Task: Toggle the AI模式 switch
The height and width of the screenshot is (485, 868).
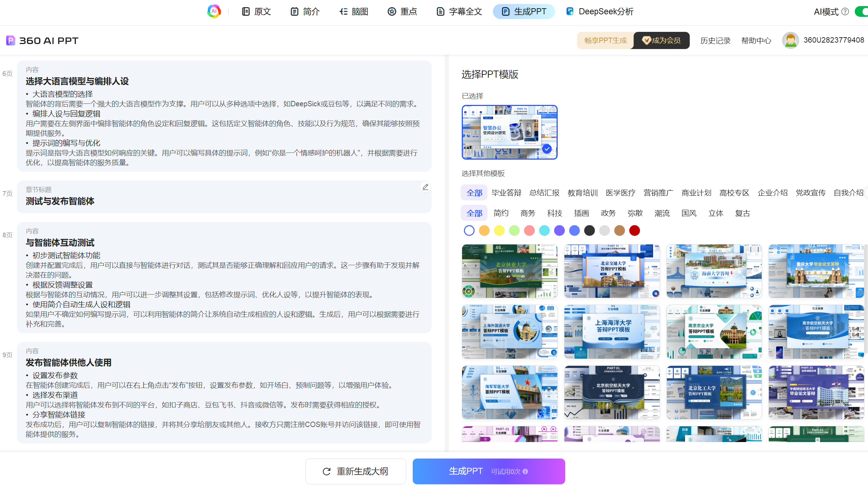Action: [862, 11]
